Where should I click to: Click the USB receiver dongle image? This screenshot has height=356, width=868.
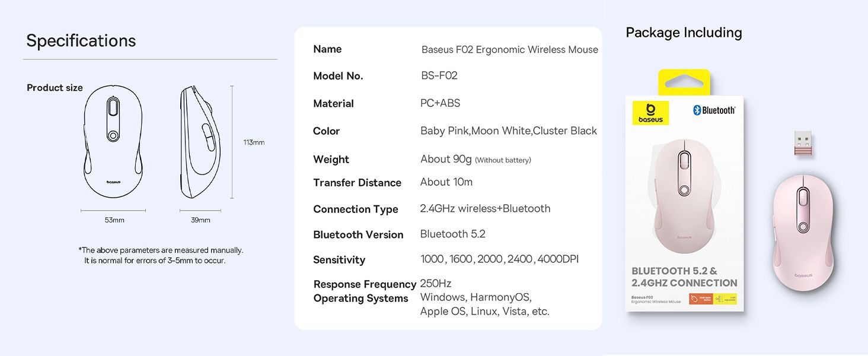point(803,143)
